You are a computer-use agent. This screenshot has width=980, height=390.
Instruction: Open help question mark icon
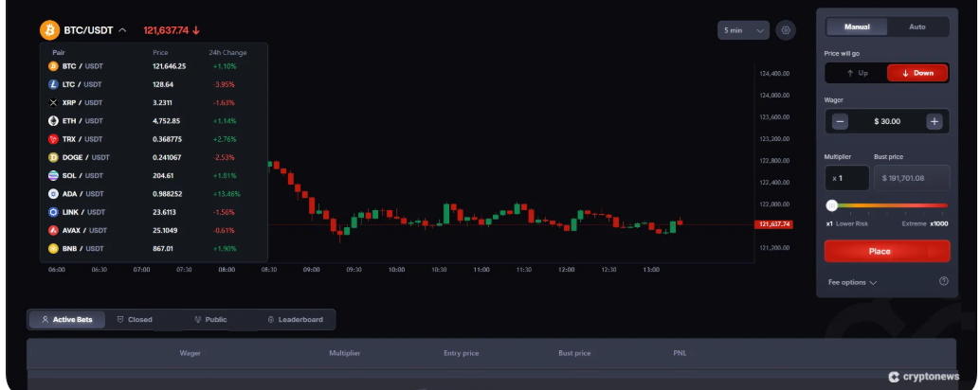pyautogui.click(x=944, y=281)
